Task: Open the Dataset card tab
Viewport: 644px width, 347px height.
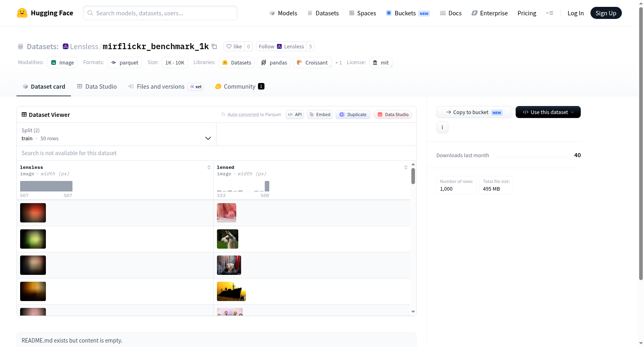Action: coord(44,87)
